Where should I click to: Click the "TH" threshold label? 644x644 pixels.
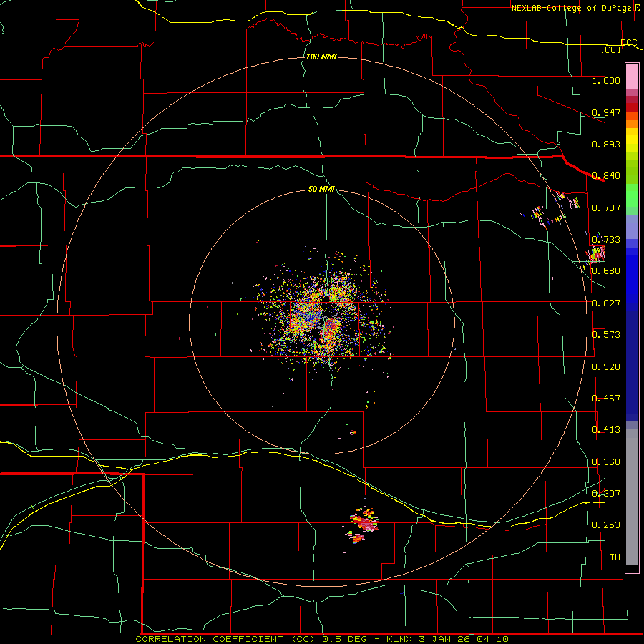[615, 557]
